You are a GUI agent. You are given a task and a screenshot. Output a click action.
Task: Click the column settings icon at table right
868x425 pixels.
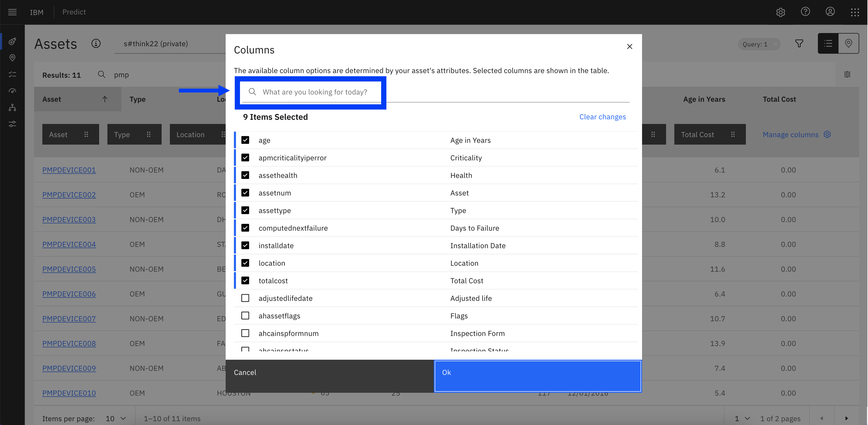[x=847, y=75]
